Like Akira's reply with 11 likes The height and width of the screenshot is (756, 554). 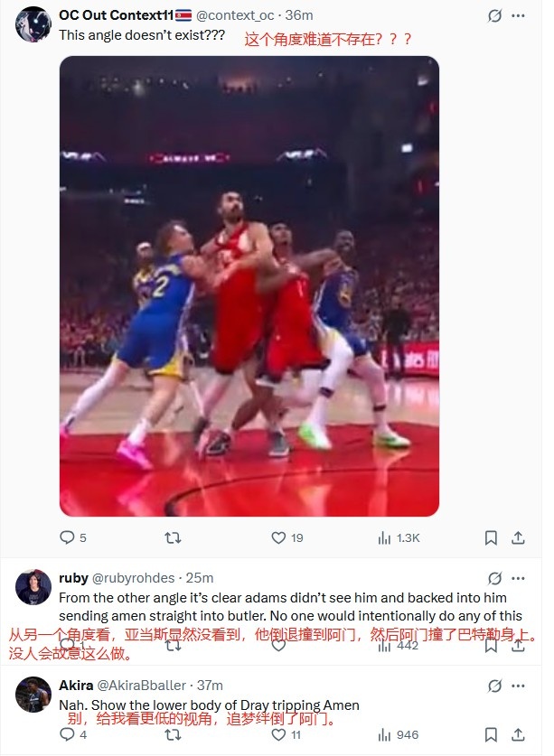[286, 735]
